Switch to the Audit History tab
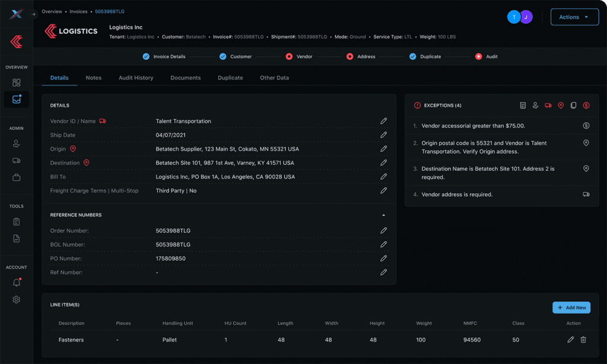Screen dimensions: 607x364 pos(136,78)
